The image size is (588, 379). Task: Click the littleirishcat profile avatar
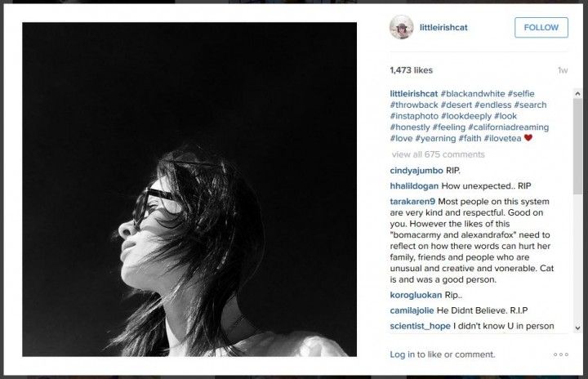401,28
